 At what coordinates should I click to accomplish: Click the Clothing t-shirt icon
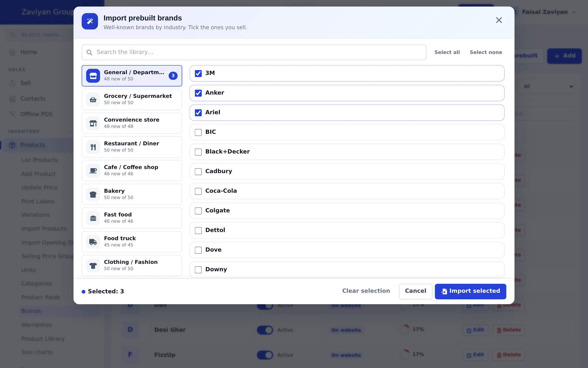point(93,266)
